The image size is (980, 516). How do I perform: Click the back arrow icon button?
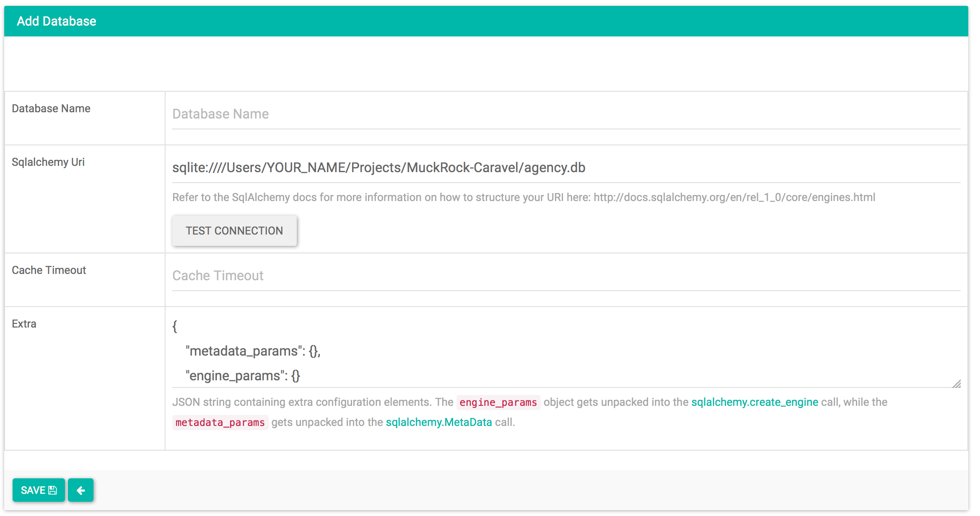pos(81,490)
